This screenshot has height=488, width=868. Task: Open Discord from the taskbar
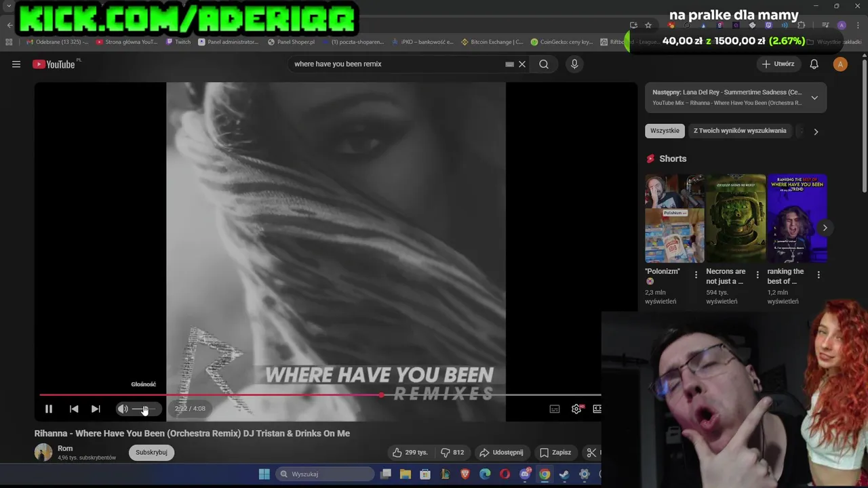pyautogui.click(x=525, y=474)
